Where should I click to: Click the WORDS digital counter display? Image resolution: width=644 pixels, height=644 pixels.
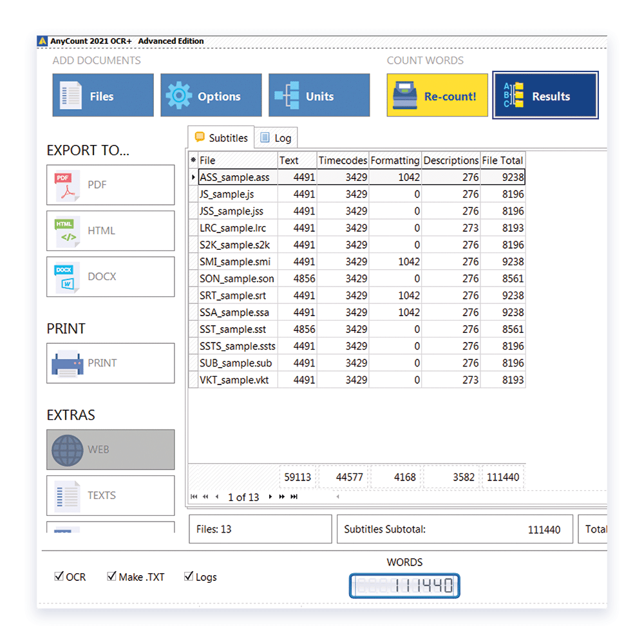pos(404,585)
